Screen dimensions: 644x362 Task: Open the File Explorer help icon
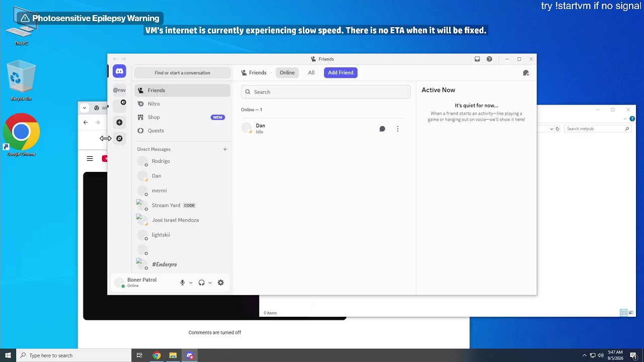[632, 119]
